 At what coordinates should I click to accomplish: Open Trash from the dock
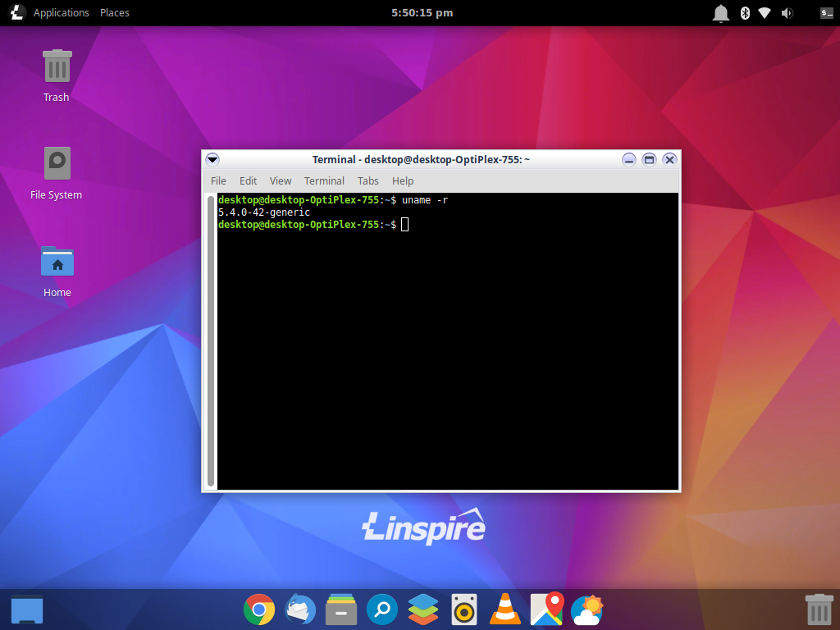pyautogui.click(x=819, y=609)
